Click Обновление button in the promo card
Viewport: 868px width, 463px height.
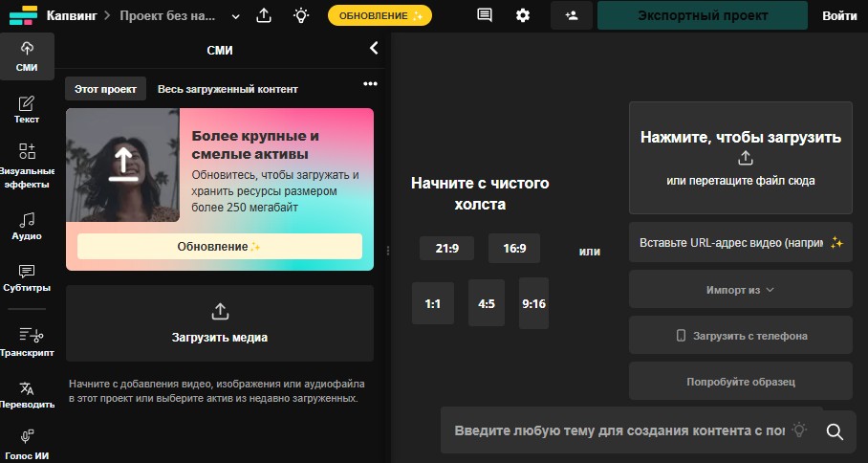coord(220,247)
